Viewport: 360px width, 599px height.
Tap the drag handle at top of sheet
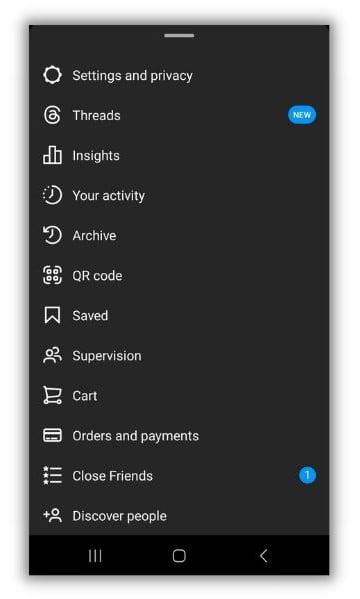[179, 36]
